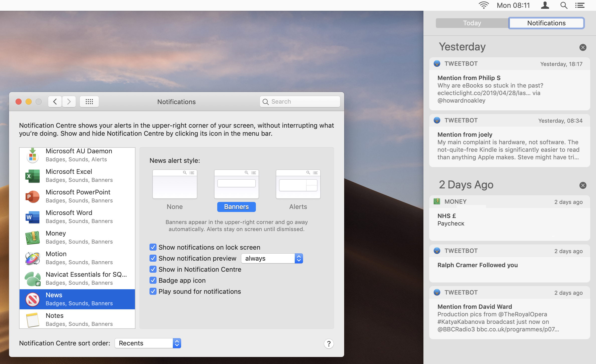
Task: Click the Show All grid icon
Action: pyautogui.click(x=89, y=102)
